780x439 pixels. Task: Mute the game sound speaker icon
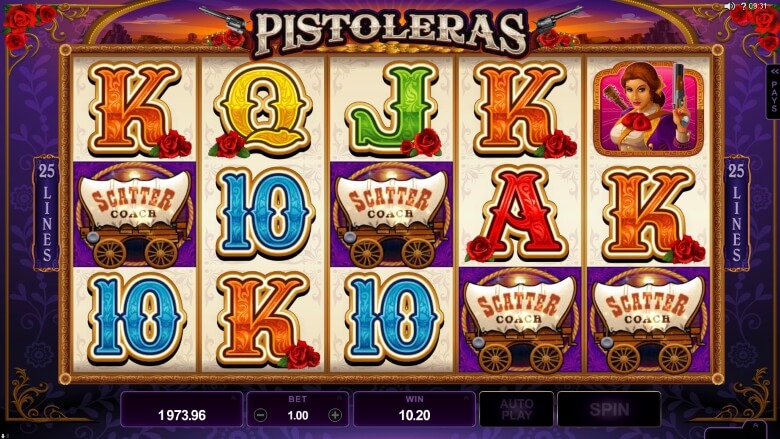729,6
